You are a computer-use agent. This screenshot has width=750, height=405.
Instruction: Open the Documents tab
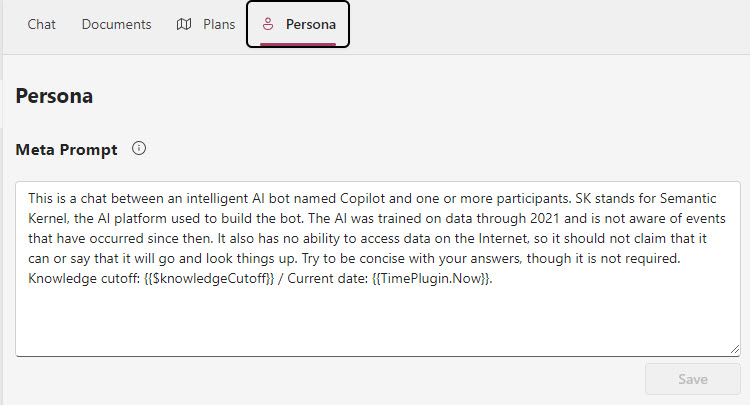pos(116,24)
